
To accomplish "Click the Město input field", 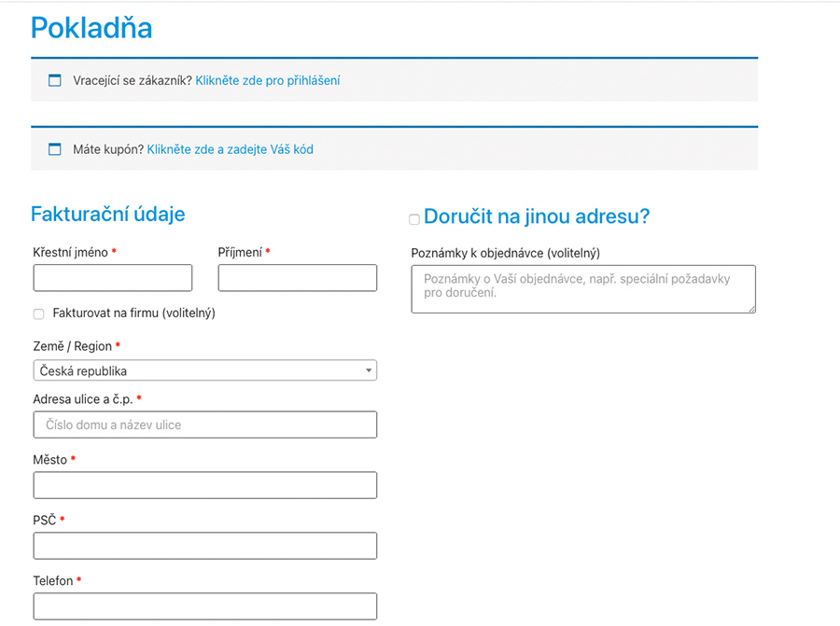I will [204, 485].
